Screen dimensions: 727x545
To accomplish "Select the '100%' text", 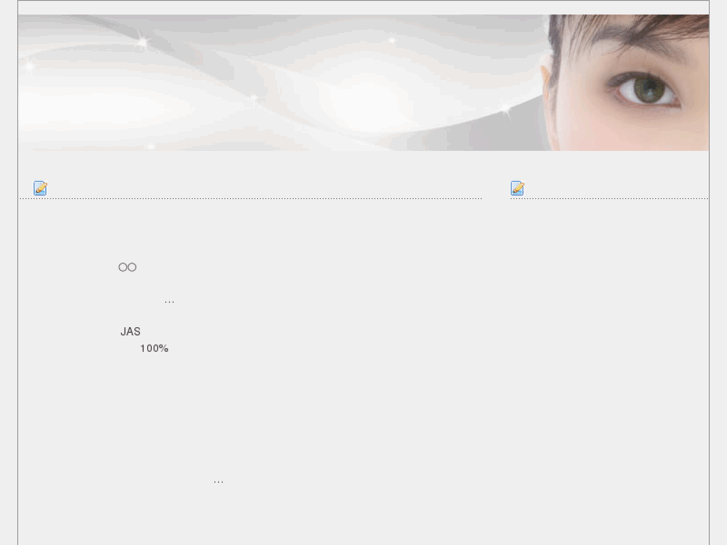I will click(x=154, y=348).
